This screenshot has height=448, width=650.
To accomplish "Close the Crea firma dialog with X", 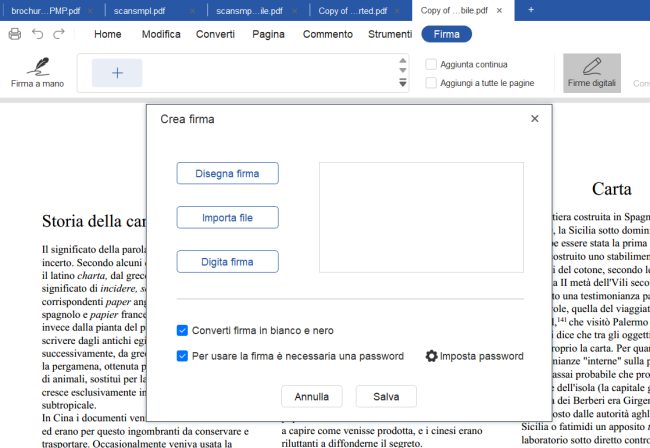I will [x=535, y=119].
